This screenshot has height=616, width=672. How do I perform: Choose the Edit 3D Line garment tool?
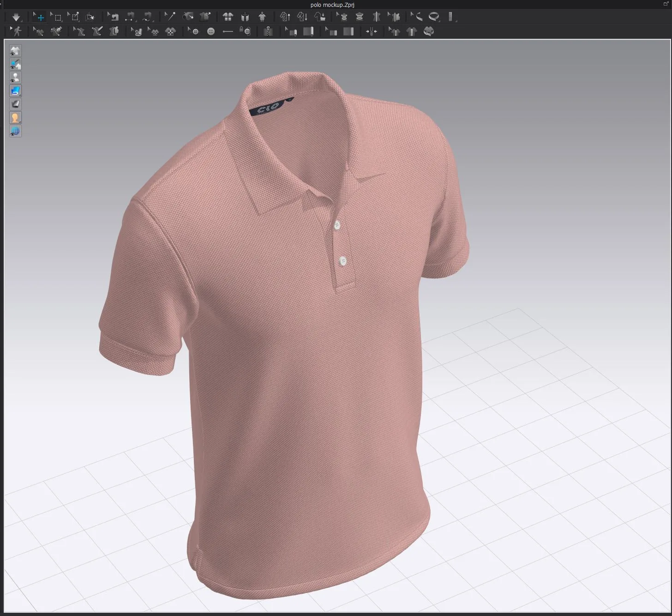tap(79, 31)
